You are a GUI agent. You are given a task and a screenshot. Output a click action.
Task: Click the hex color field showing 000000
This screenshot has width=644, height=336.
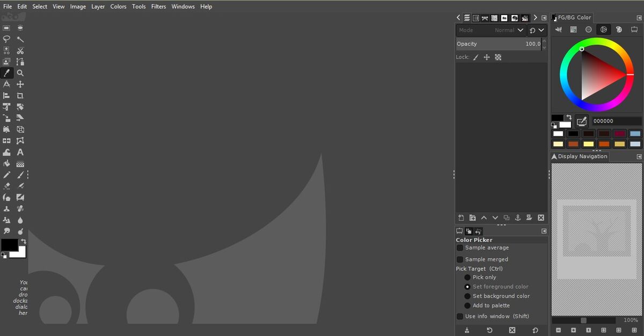click(x=617, y=121)
